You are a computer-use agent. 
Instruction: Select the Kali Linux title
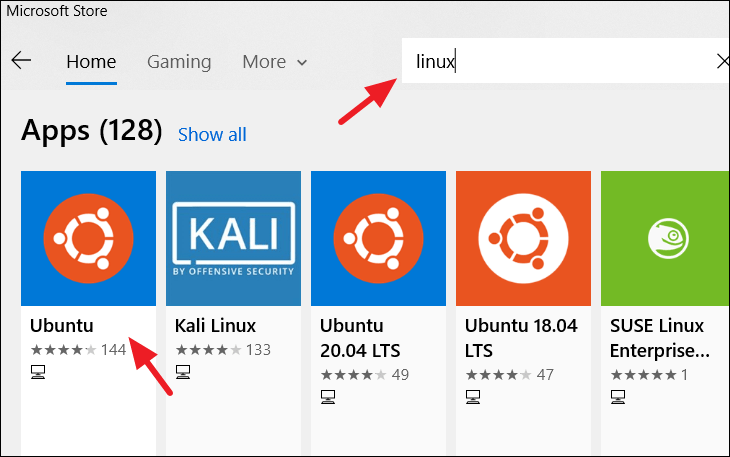216,326
